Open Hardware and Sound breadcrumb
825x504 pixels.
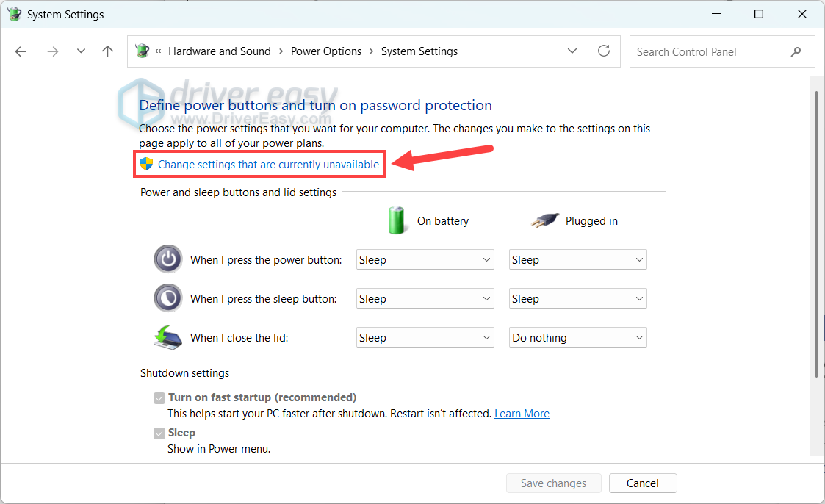click(x=220, y=51)
